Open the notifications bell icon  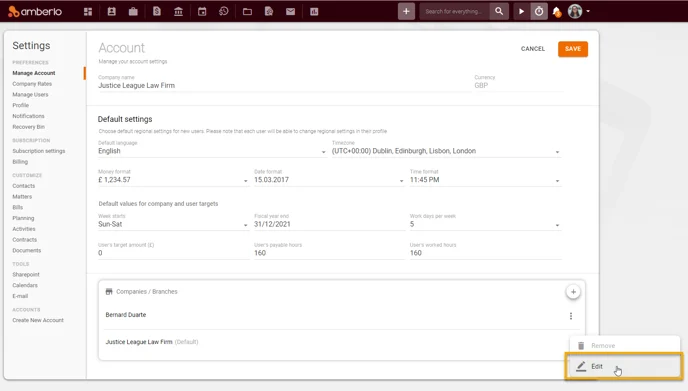tap(557, 12)
